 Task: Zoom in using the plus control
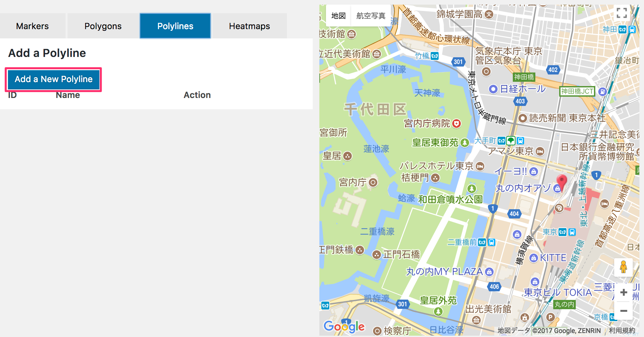pos(624,292)
